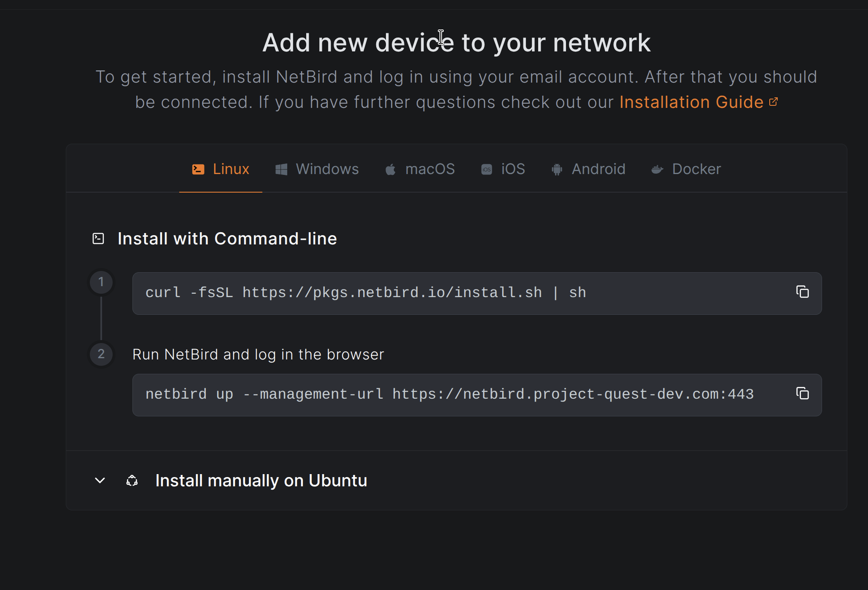This screenshot has height=590, width=868.
Task: Select the netbird up command text
Action: point(450,394)
